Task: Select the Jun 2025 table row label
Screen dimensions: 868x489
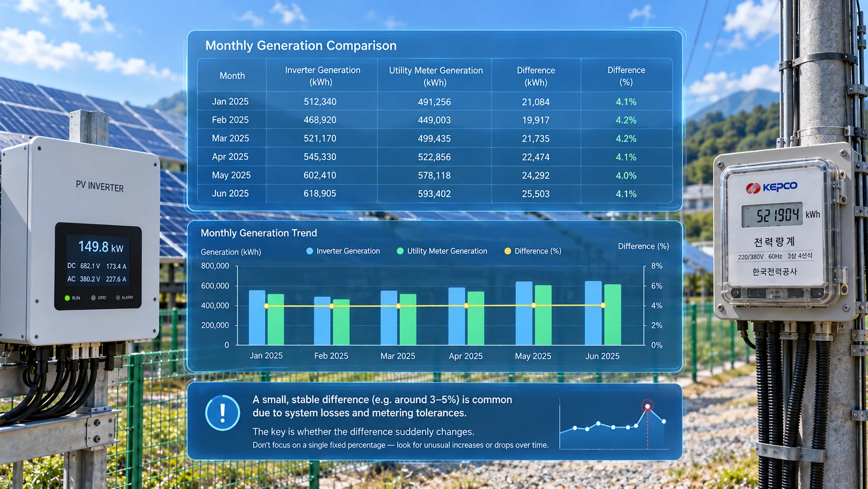Action: point(230,193)
